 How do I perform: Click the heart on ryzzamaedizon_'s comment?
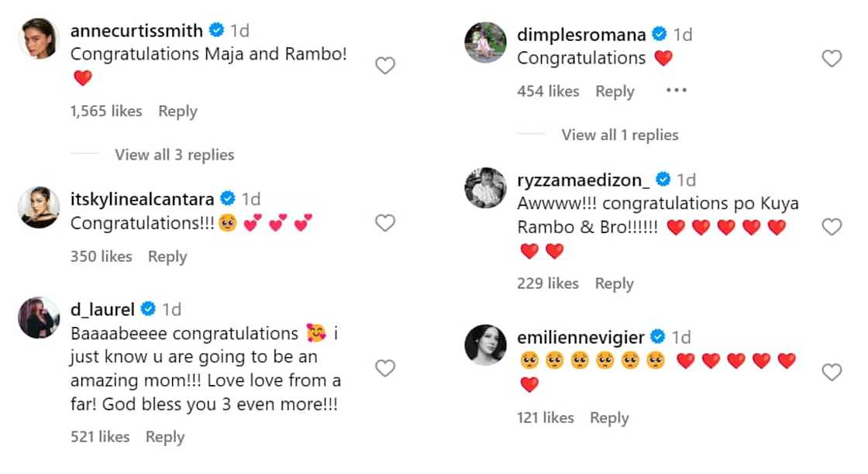(x=832, y=227)
